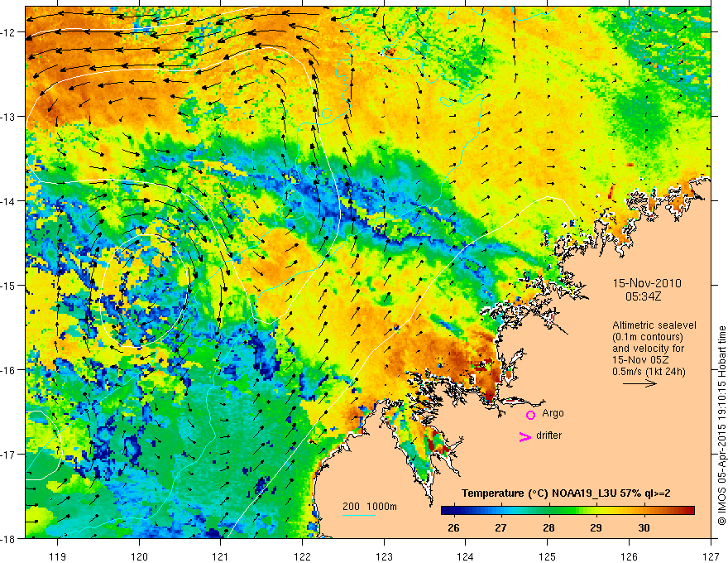Viewport: 728px width, 563px height.
Task: Click the cyan isobath legend line
Action: tap(359, 515)
